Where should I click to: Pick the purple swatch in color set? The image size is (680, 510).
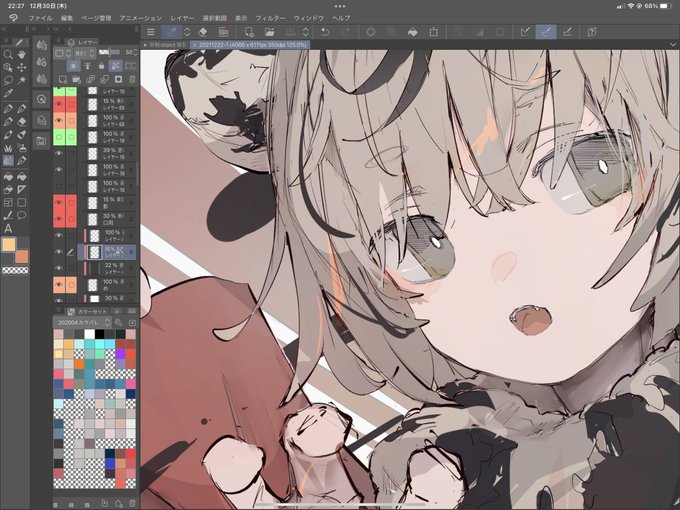tap(120, 354)
